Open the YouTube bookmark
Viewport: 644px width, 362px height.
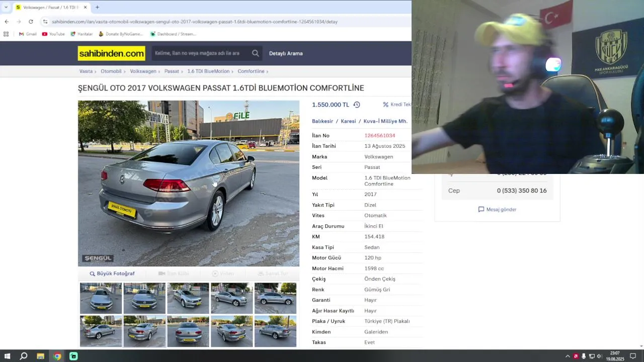(x=53, y=34)
